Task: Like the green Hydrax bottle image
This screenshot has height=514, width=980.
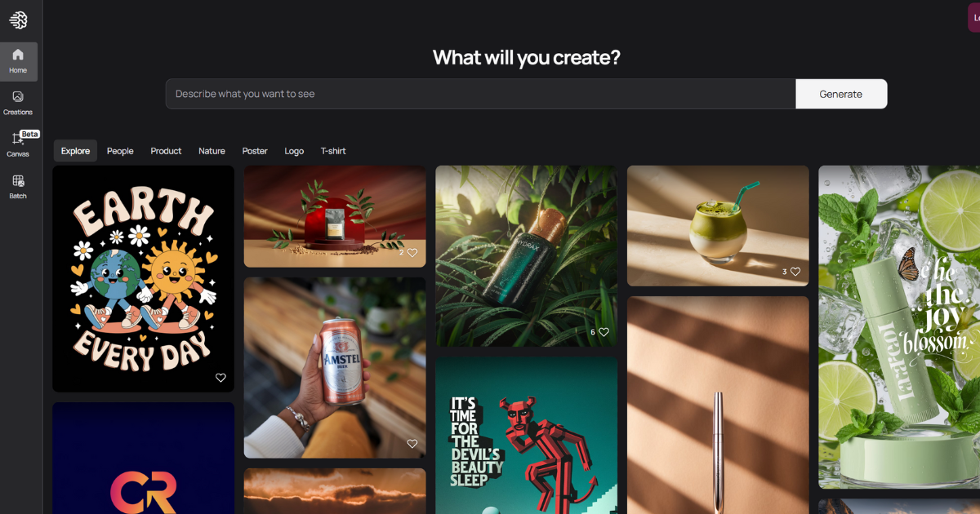Action: tap(604, 332)
